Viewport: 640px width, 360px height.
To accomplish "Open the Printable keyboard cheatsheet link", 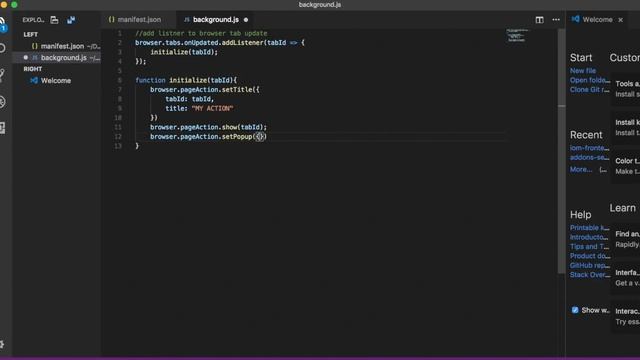I will pos(589,228).
